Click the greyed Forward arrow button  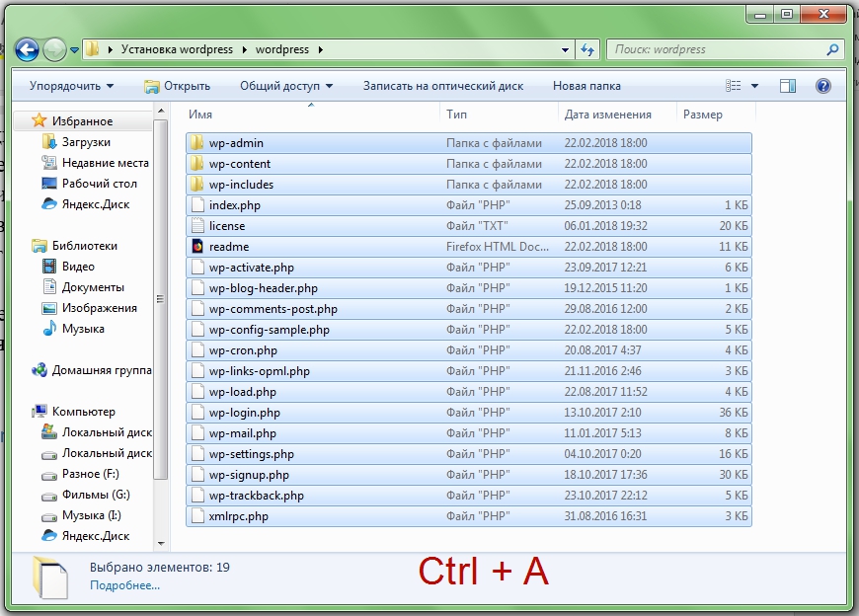[x=54, y=50]
